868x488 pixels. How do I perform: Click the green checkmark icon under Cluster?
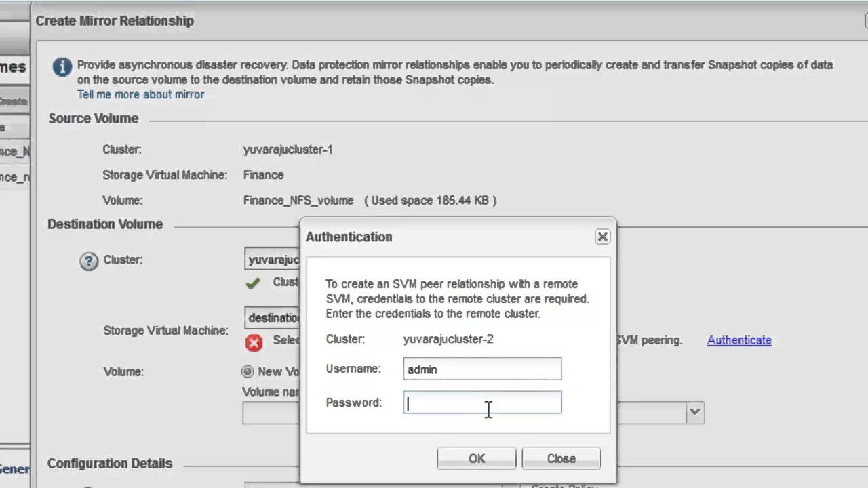pos(253,283)
